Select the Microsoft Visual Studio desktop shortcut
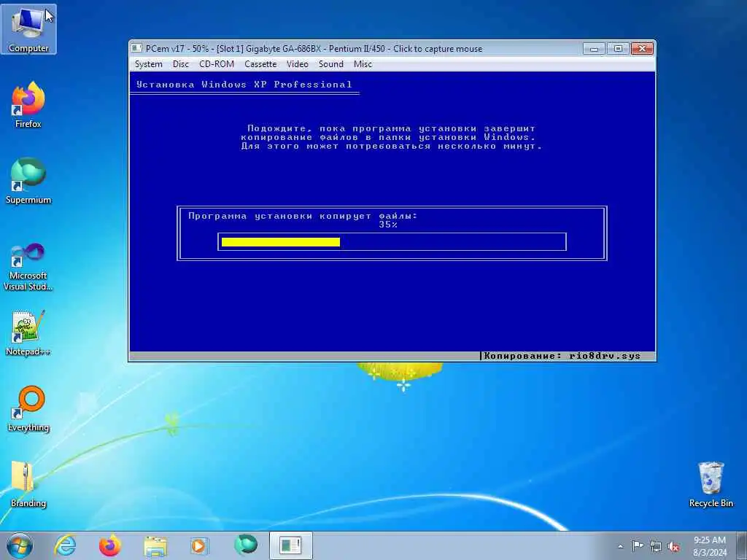The width and height of the screenshot is (747, 560). coord(28,267)
